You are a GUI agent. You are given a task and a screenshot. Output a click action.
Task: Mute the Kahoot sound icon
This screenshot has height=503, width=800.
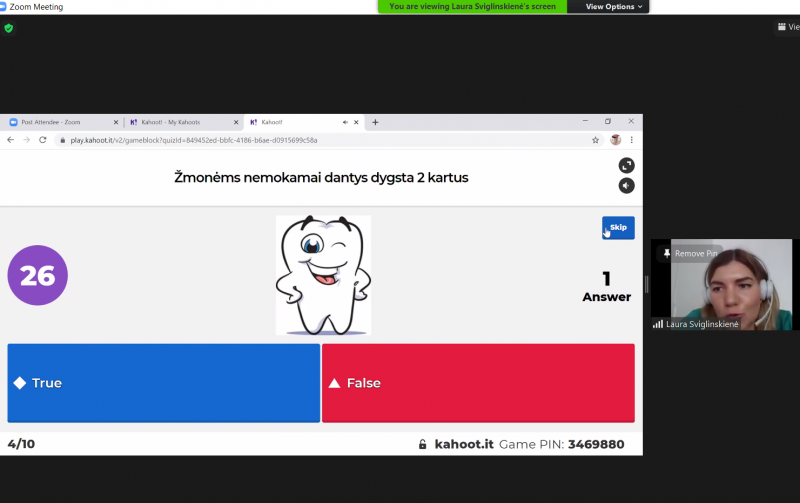(627, 186)
